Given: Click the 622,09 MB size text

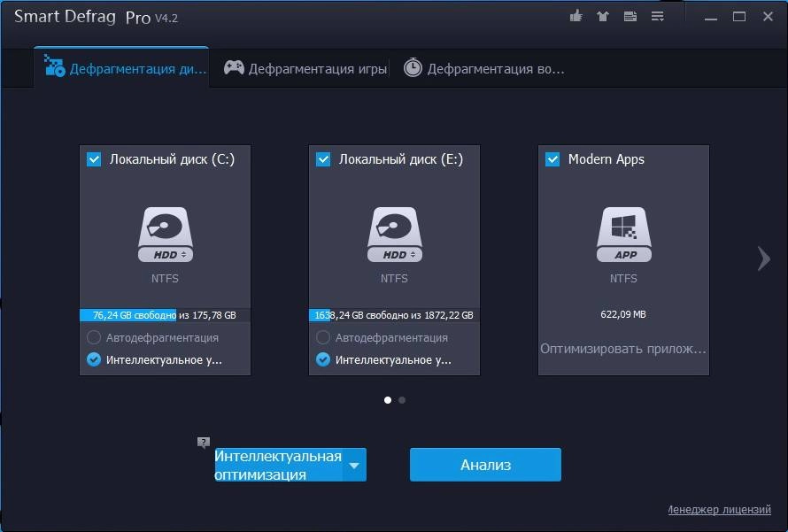Looking at the screenshot, I should 623,314.
